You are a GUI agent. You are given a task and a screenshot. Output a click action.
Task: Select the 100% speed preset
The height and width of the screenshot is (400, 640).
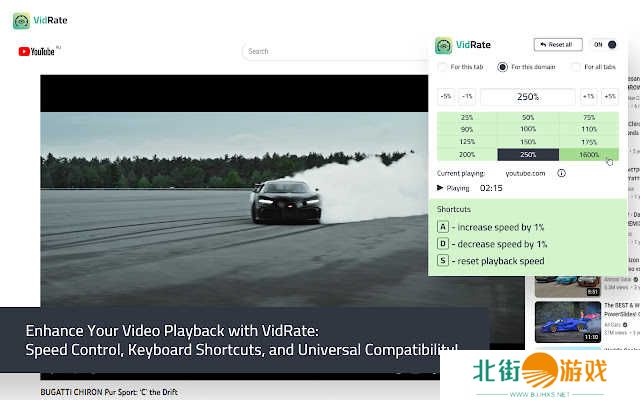[x=528, y=129]
